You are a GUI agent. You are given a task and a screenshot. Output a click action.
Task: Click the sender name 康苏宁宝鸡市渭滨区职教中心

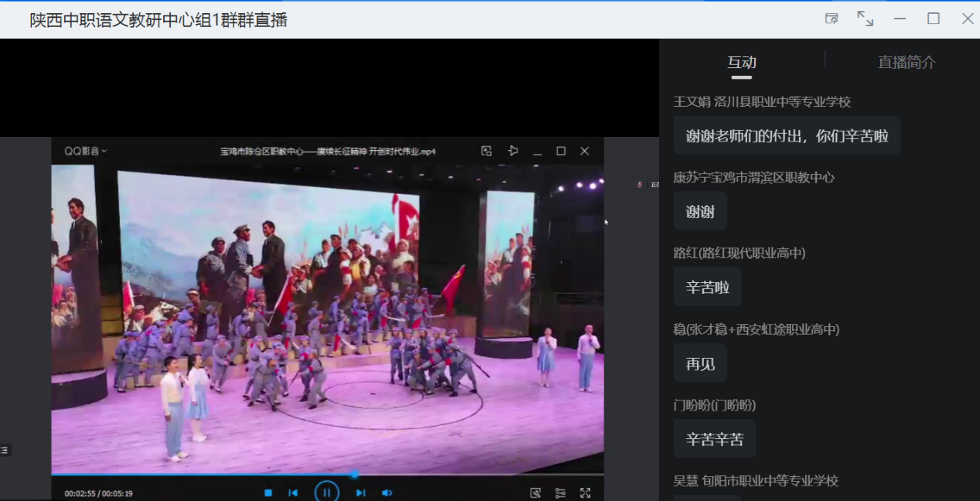point(754,178)
